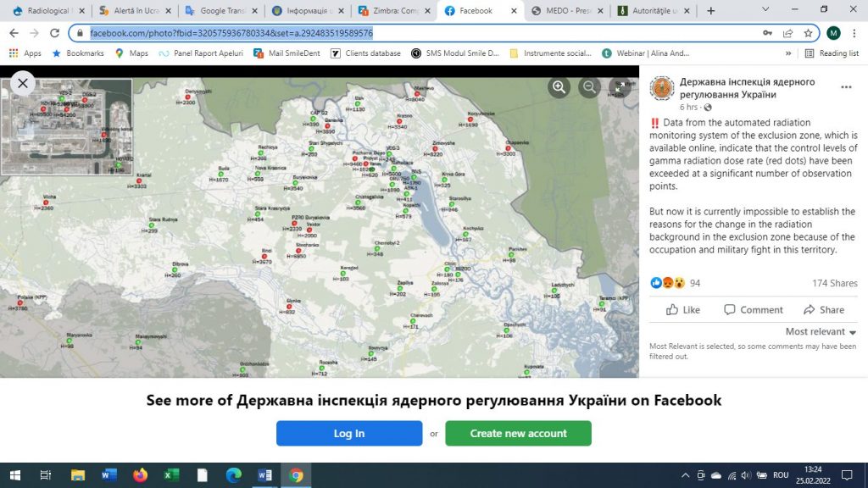Share this page from the address bar
Image resolution: width=868 pixels, height=488 pixels.
click(787, 33)
